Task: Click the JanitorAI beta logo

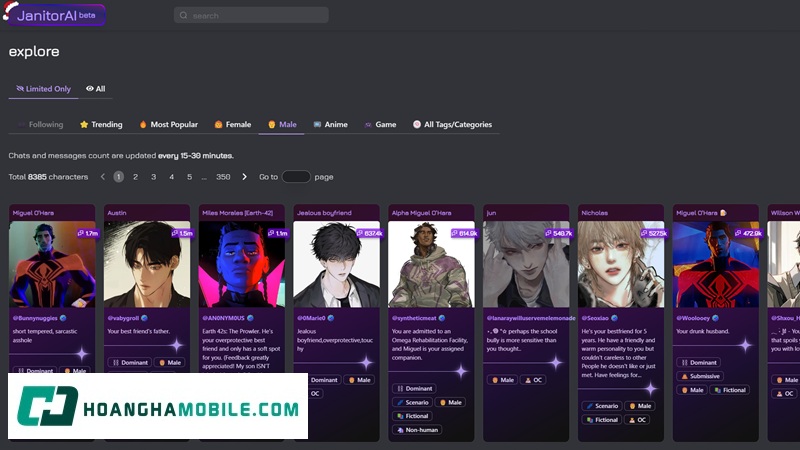Action: 57,15
